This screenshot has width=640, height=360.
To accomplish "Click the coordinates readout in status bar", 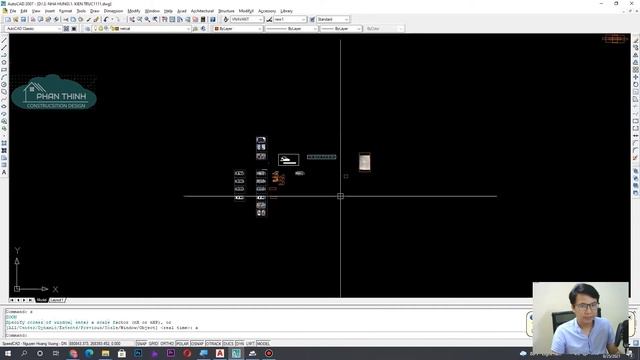I will pyautogui.click(x=95, y=344).
